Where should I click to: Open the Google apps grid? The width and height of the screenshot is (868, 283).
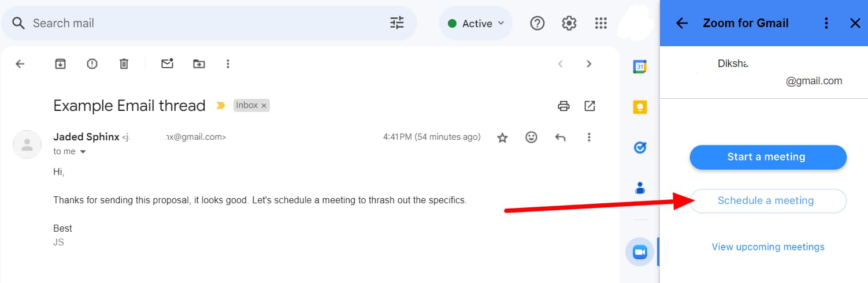[601, 23]
